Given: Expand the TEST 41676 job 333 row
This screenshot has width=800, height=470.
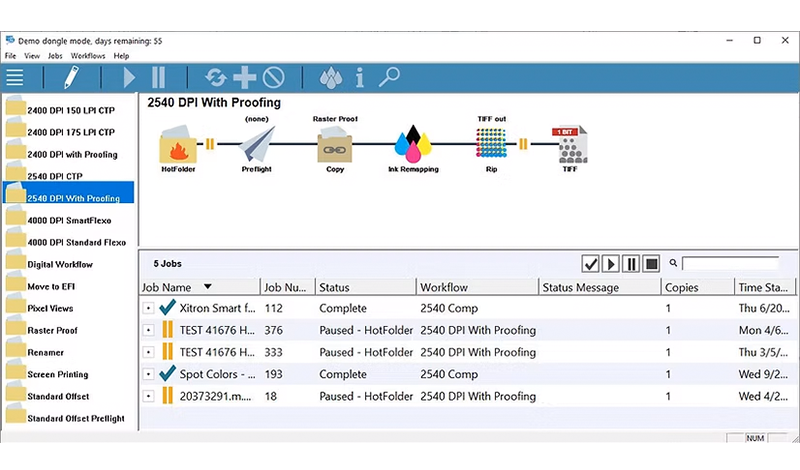Looking at the screenshot, I should pyautogui.click(x=148, y=352).
